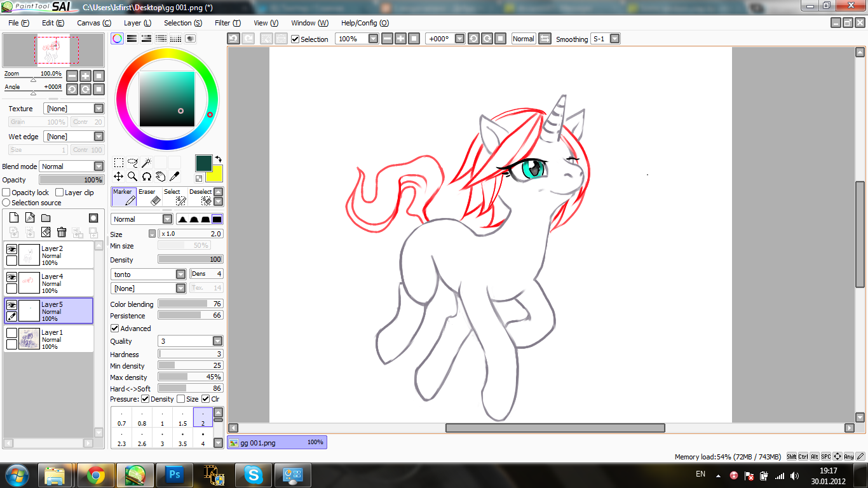This screenshot has height=488, width=868.
Task: Toggle Pressure Density checkbox
Action: [146, 399]
